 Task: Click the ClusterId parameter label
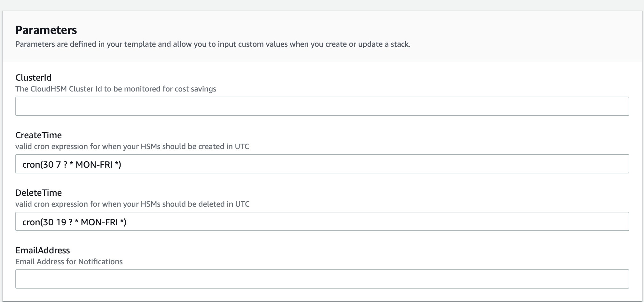point(33,77)
